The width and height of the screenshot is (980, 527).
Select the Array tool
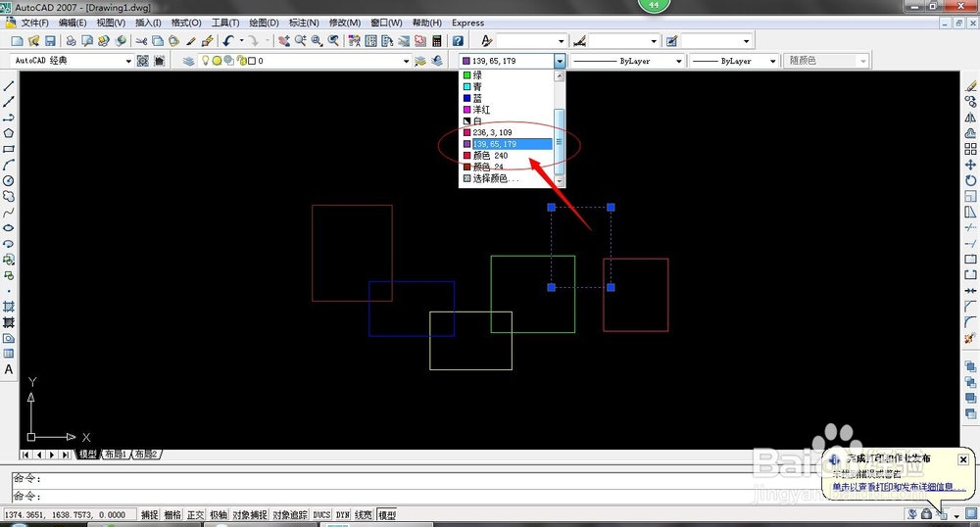point(970,149)
